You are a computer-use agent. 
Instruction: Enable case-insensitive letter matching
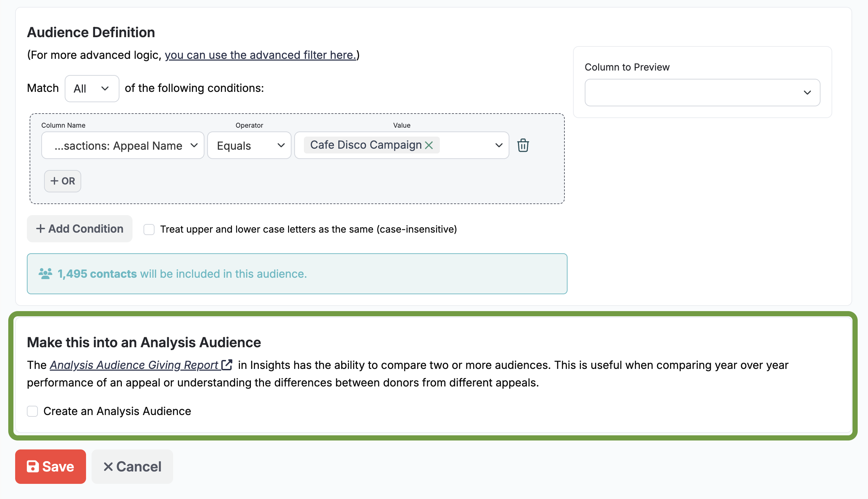[149, 229]
